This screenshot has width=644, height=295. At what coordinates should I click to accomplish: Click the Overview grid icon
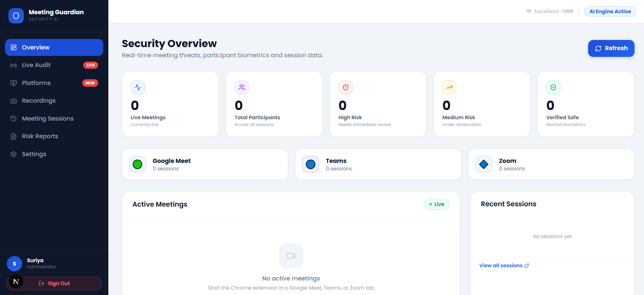point(14,47)
